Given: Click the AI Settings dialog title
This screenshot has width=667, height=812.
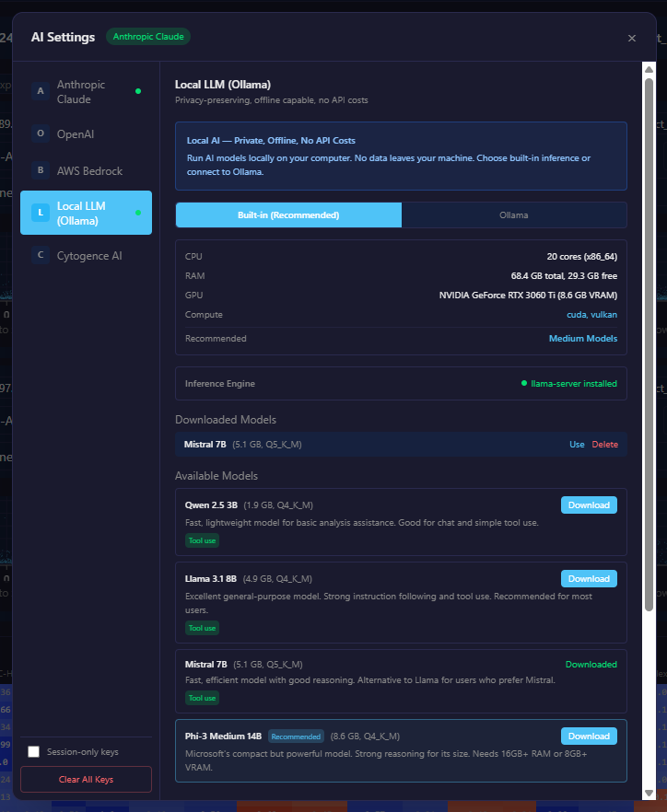Looking at the screenshot, I should [63, 37].
